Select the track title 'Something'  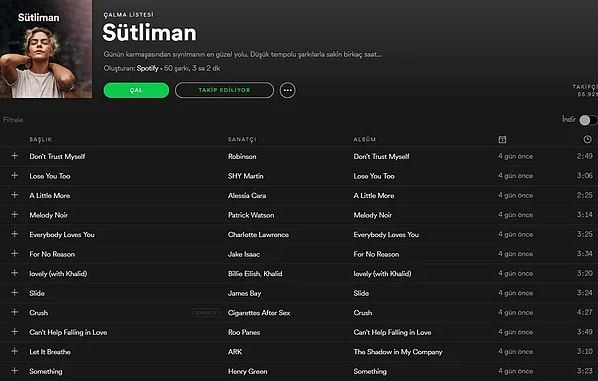click(x=46, y=371)
